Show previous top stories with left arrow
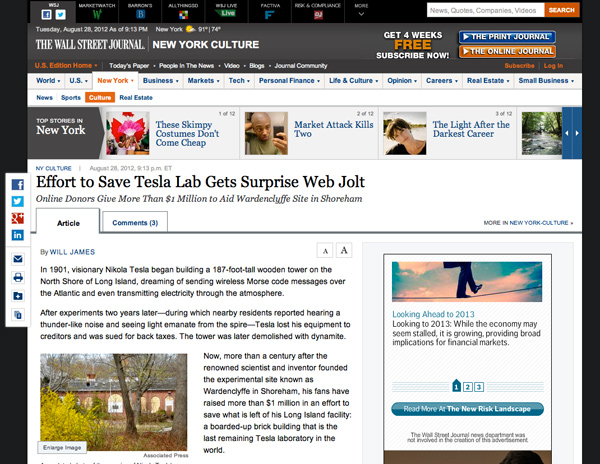 pos(567,133)
